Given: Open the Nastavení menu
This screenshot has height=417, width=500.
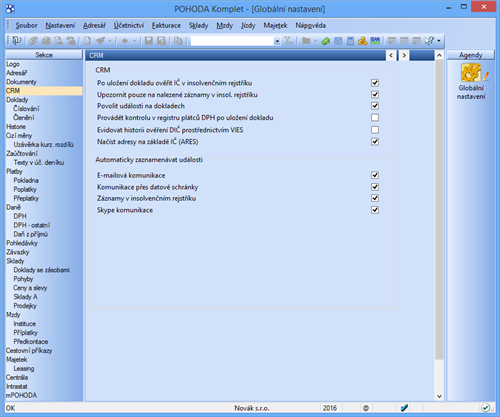Looking at the screenshot, I should click(x=60, y=25).
